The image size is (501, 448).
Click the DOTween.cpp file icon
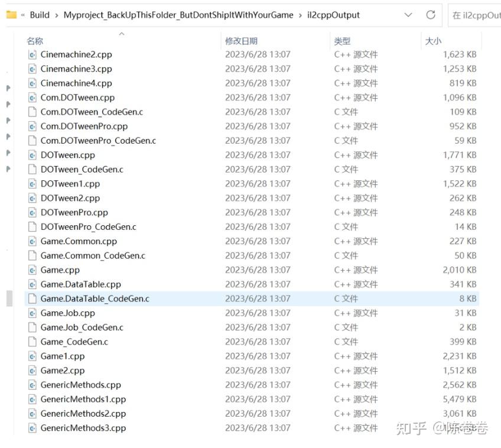pos(32,155)
